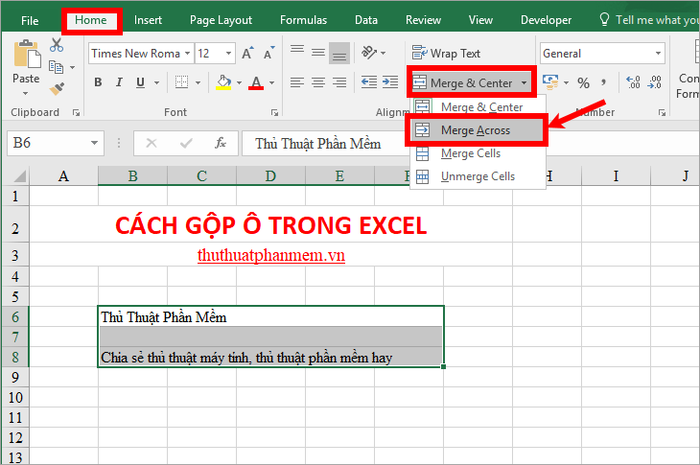Expand the General number format dropdown
The width and height of the screenshot is (700, 465).
[x=658, y=54]
